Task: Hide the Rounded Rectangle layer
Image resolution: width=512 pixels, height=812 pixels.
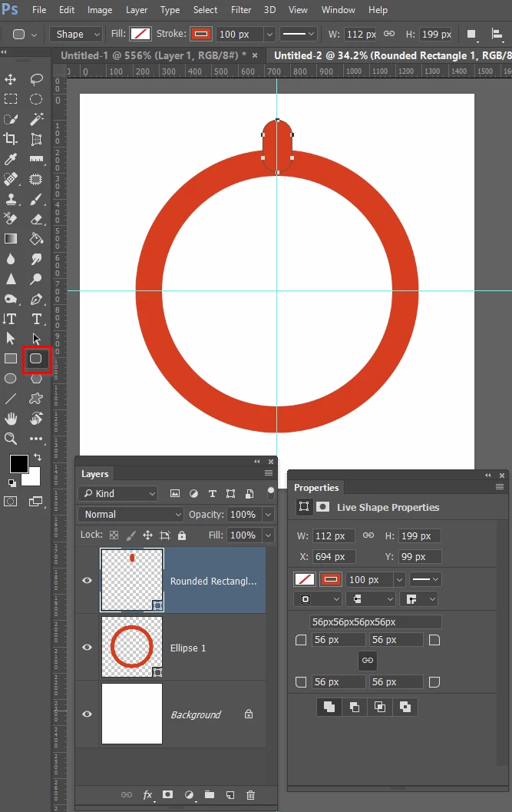Action: [x=88, y=581]
